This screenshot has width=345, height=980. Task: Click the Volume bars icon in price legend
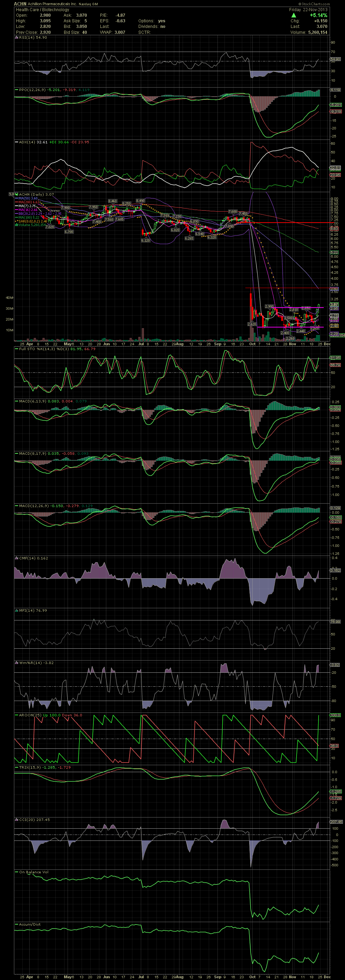[16, 225]
